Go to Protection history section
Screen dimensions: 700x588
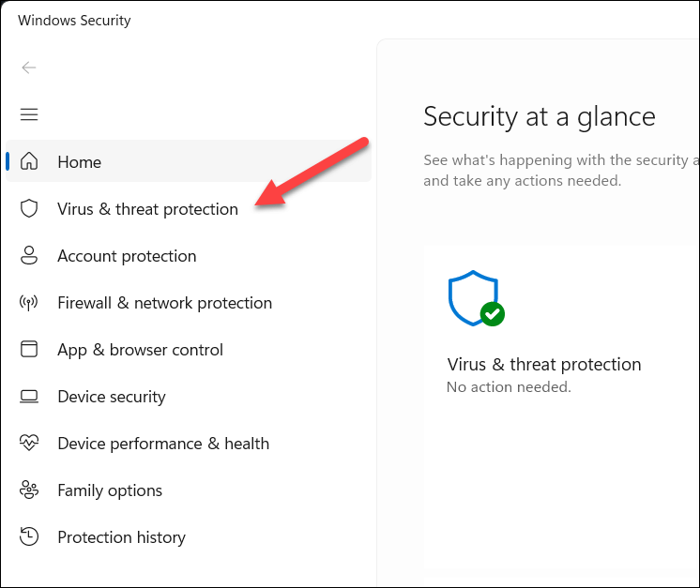[121, 537]
